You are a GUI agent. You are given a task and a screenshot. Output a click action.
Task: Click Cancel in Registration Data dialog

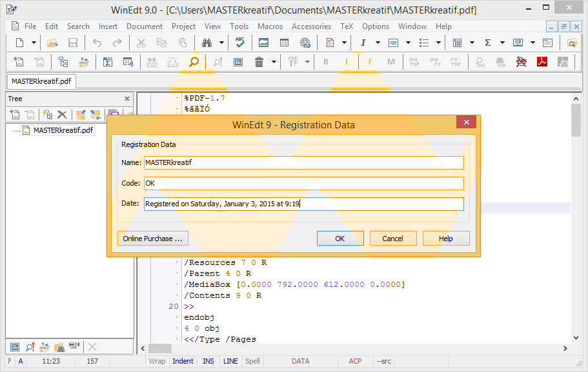pyautogui.click(x=392, y=239)
